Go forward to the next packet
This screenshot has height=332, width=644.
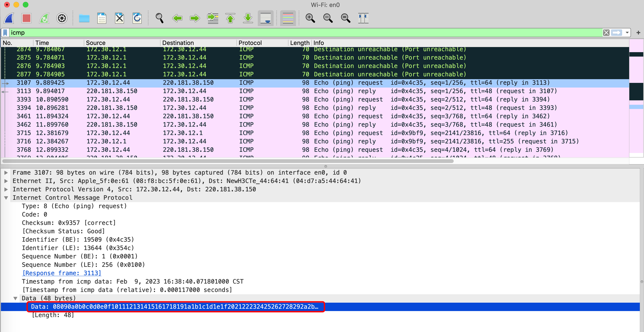(195, 18)
